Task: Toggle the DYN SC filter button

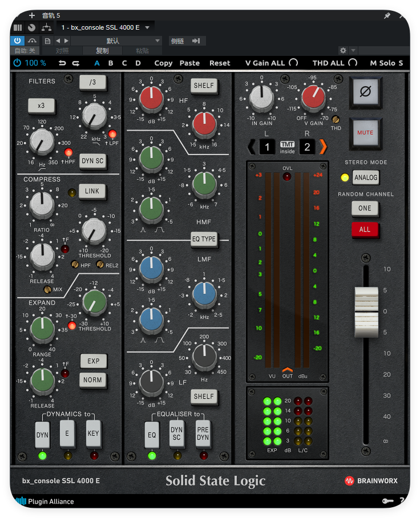Action: point(93,161)
